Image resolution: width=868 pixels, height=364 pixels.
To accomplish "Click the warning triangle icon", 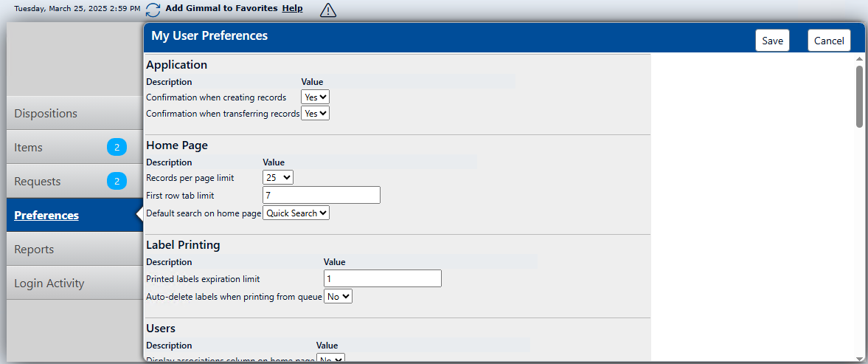I will tap(328, 10).
